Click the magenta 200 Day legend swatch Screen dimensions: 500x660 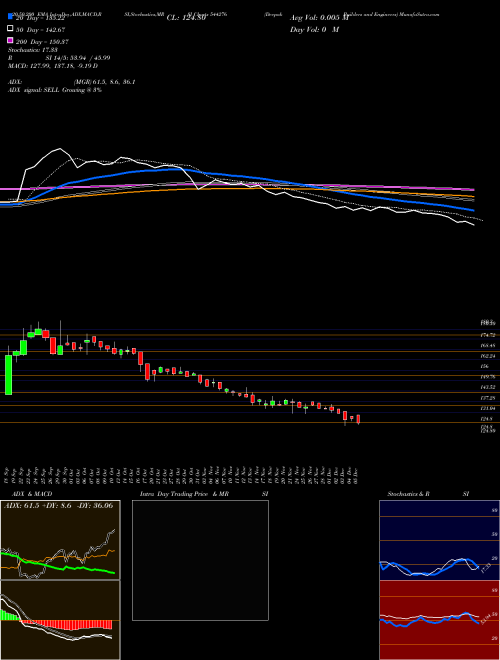pyautogui.click(x=10, y=41)
